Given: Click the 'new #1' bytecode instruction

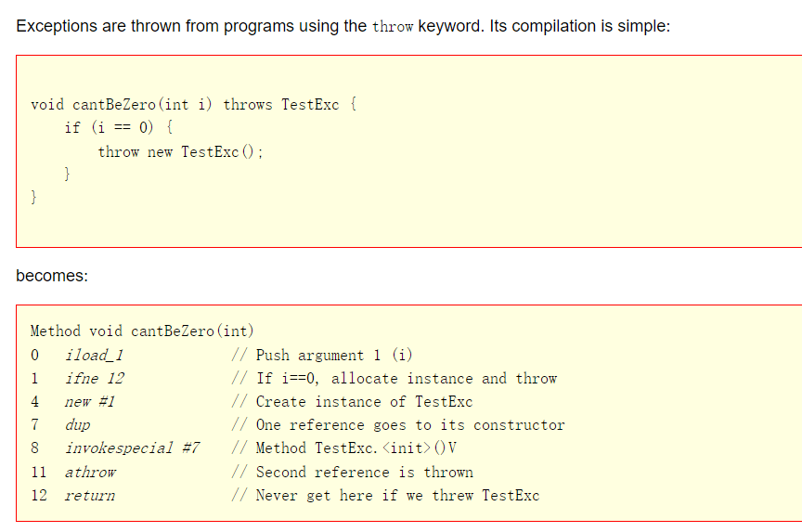Looking at the screenshot, I should point(89,401).
